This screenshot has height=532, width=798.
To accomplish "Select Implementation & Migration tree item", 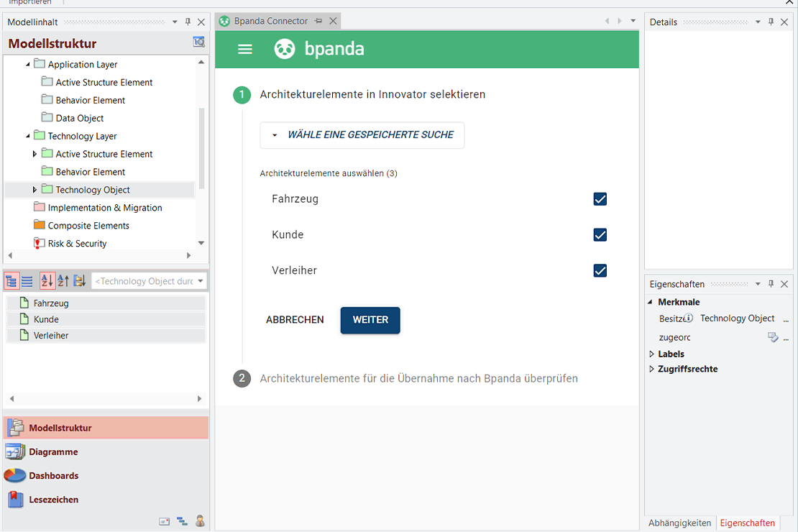I will [x=105, y=208].
